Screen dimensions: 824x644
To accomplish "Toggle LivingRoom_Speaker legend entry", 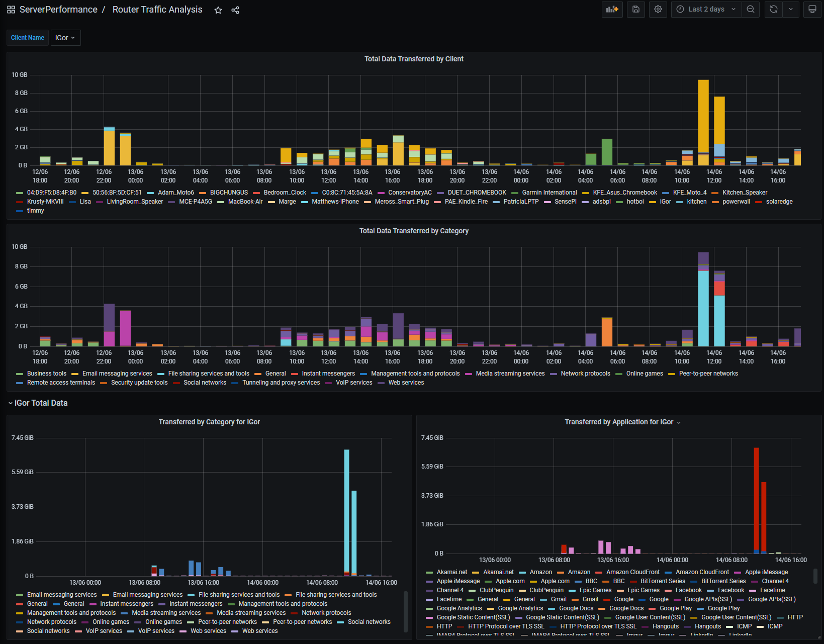I will pyautogui.click(x=135, y=202).
